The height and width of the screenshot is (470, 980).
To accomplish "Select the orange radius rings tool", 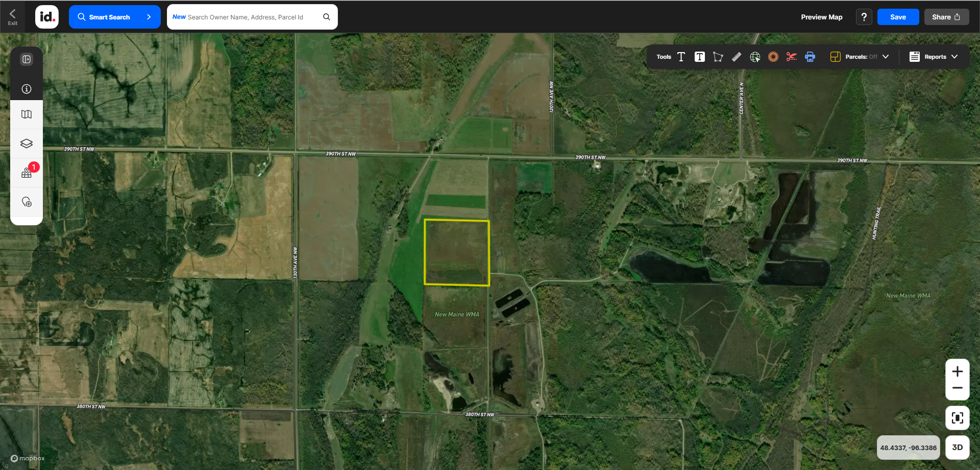I will [773, 57].
